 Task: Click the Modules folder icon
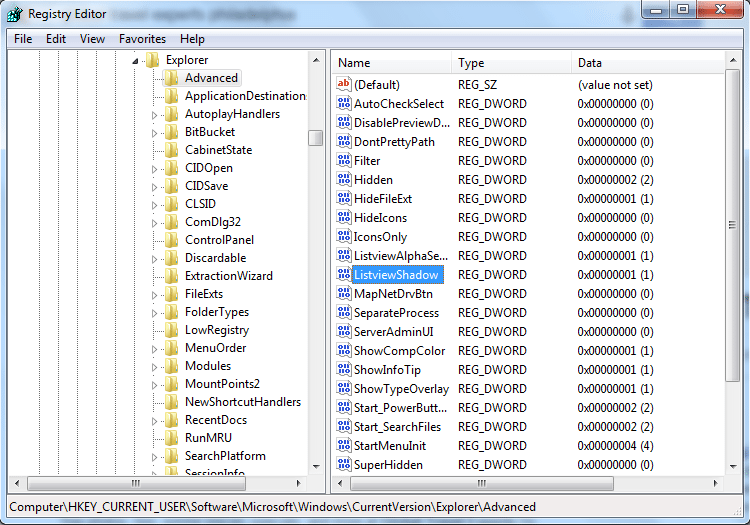[172, 366]
